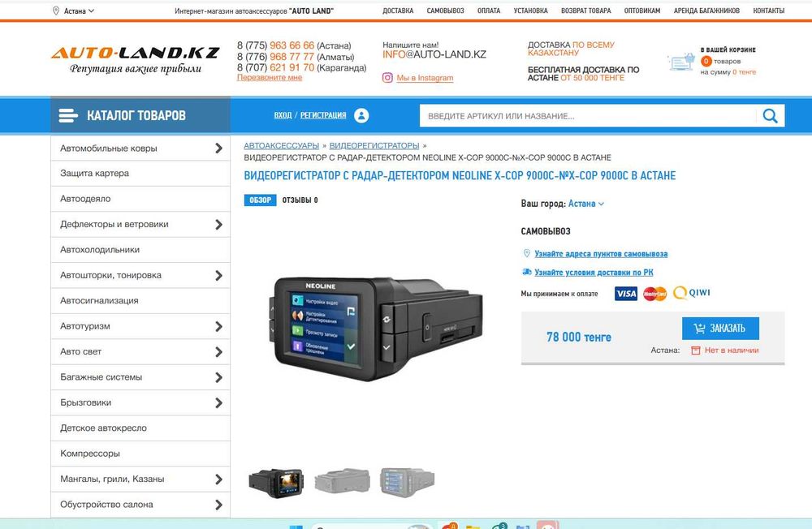Open the Защита картера category

140,174
